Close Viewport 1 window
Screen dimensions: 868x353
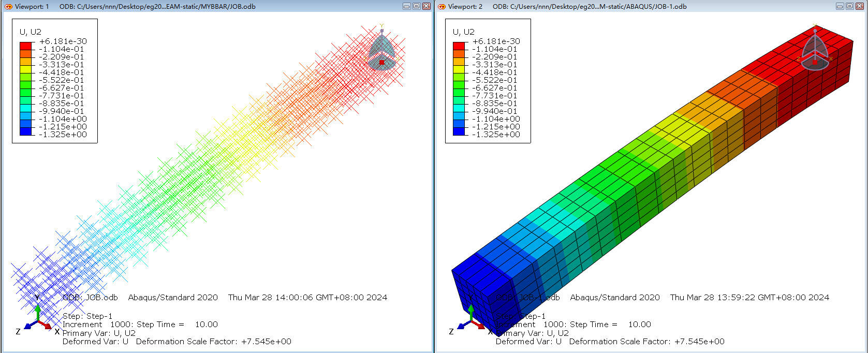tap(426, 6)
